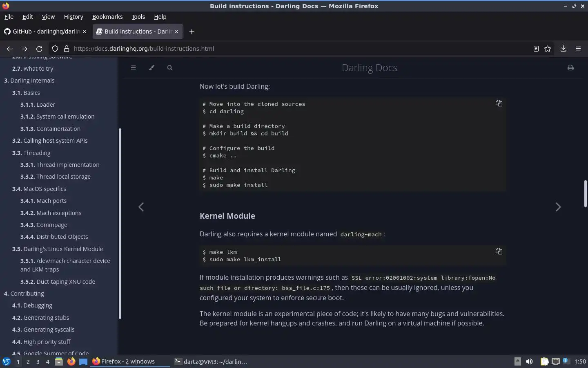Click the main page vertical scrollbar thumb

pos(585,194)
